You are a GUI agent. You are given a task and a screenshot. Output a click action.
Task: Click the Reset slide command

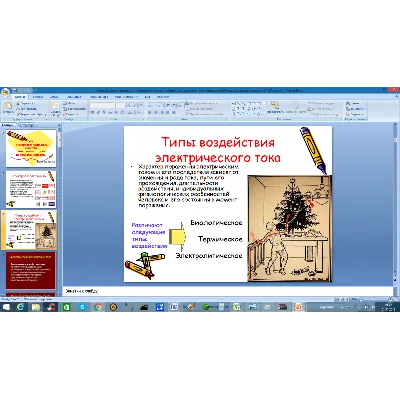pyautogui.click(x=74, y=109)
